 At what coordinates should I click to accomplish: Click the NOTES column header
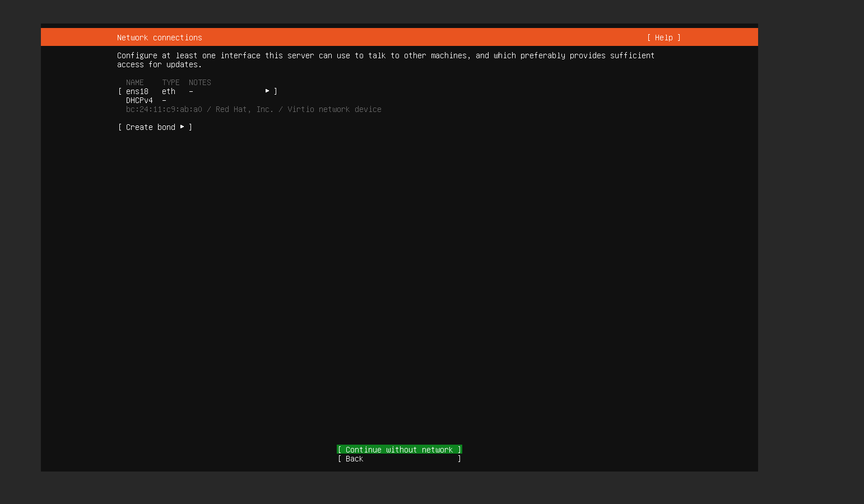click(x=200, y=82)
